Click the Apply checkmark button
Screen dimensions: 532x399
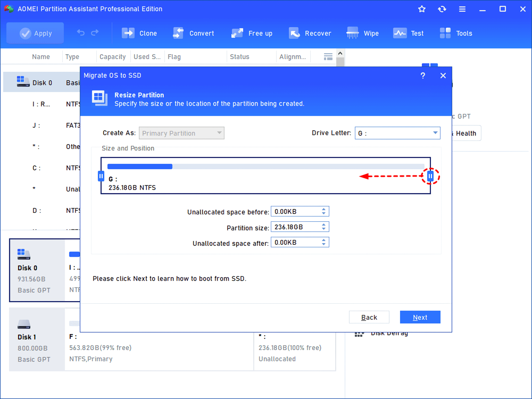35,33
